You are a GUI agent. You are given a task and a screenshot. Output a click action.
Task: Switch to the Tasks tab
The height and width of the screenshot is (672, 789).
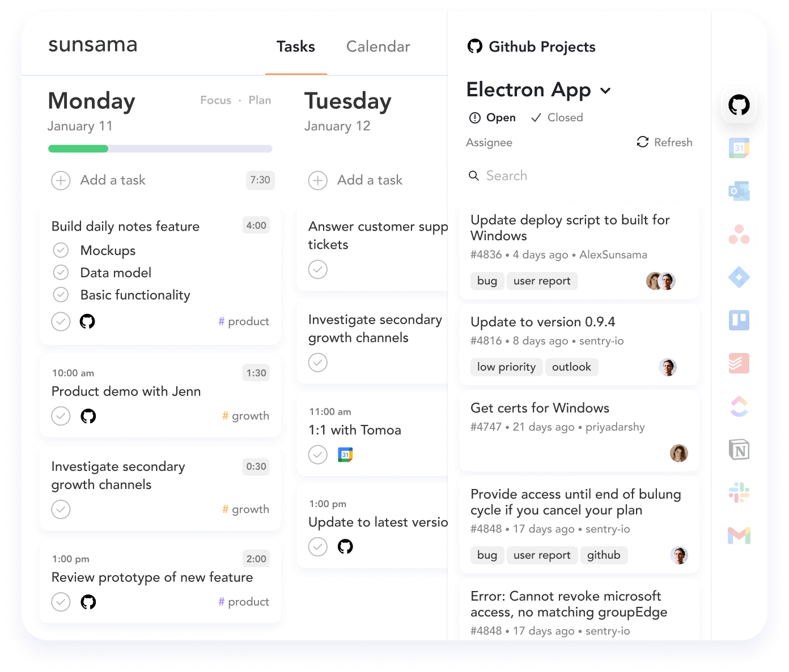(x=296, y=46)
